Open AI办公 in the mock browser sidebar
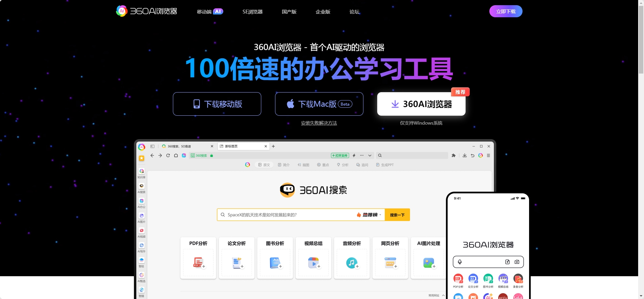This screenshot has height=299, width=644. (142, 203)
